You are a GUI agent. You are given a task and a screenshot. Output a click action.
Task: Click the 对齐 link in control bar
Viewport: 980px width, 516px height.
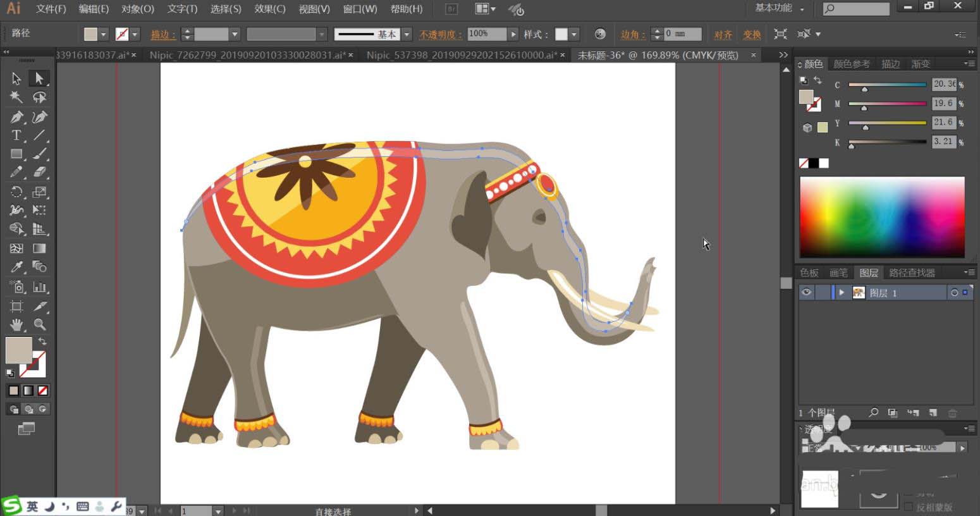[723, 34]
